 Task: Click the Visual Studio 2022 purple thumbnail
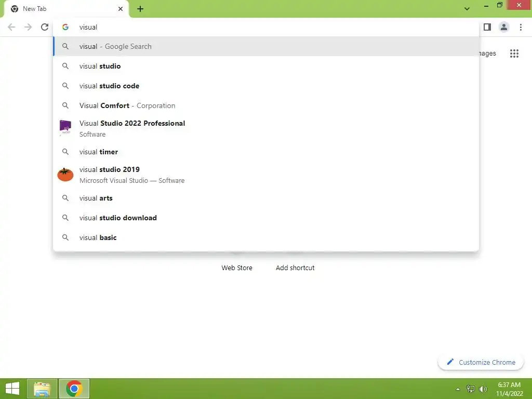(x=65, y=128)
